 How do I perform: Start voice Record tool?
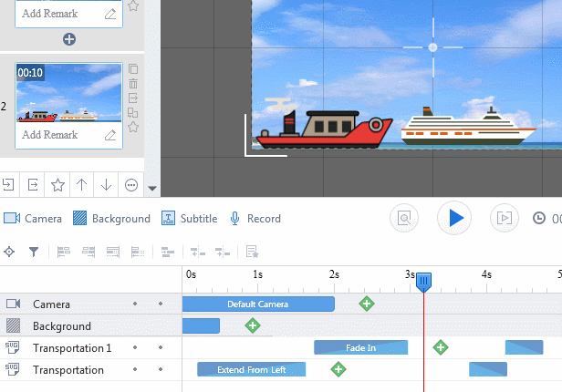[255, 219]
